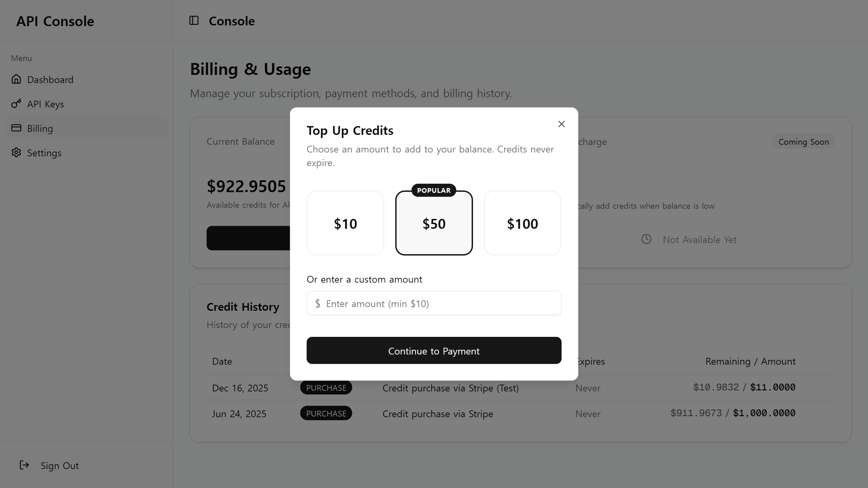Image resolution: width=868 pixels, height=488 pixels.
Task: Toggle the sidebar panel icon
Action: point(194,21)
